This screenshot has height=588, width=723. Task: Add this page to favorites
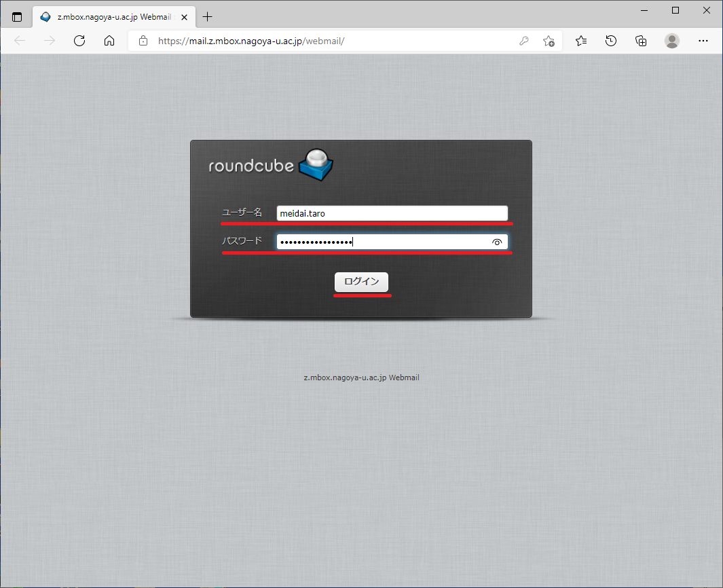point(549,41)
